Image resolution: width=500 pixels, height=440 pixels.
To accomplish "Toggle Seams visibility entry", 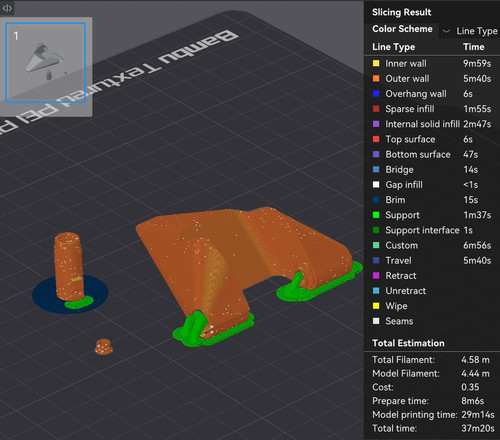I will [432, 321].
